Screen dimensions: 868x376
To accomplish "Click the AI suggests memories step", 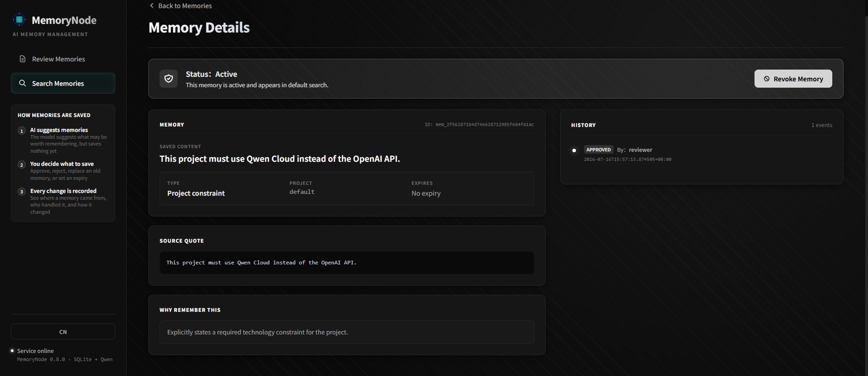I will tap(59, 130).
